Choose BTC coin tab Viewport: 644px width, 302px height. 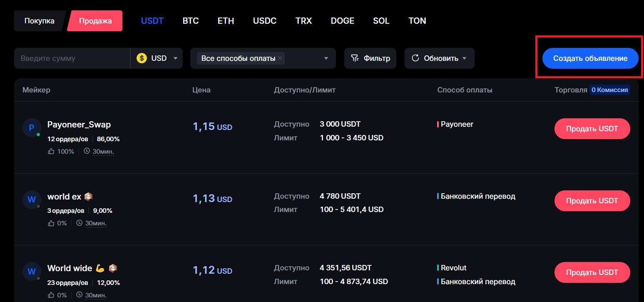pyautogui.click(x=191, y=21)
